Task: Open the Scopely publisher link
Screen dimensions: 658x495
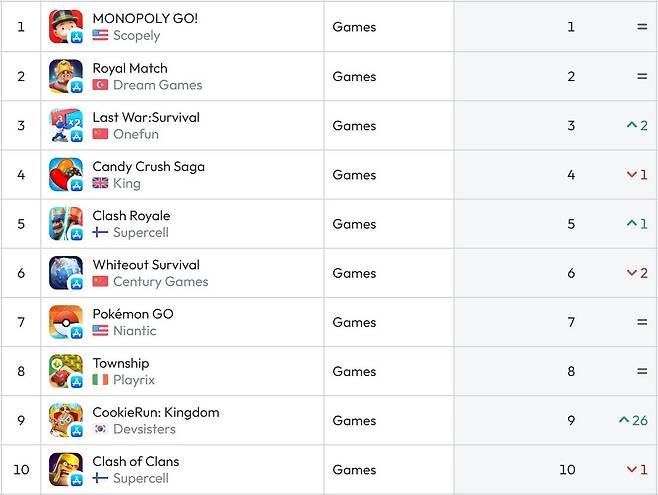Action: pos(137,36)
